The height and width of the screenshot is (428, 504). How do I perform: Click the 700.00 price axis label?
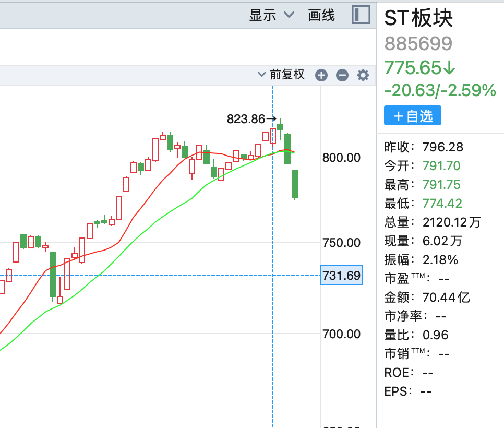pos(342,333)
